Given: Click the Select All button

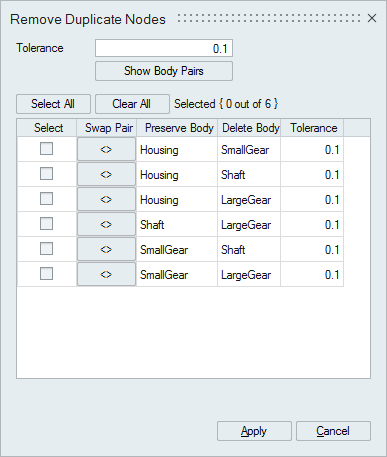Looking at the screenshot, I should click(x=53, y=104).
